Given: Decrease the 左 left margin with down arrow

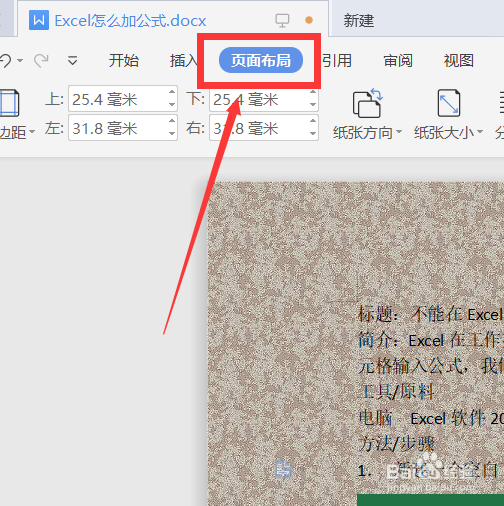Looking at the screenshot, I should 172,133.
